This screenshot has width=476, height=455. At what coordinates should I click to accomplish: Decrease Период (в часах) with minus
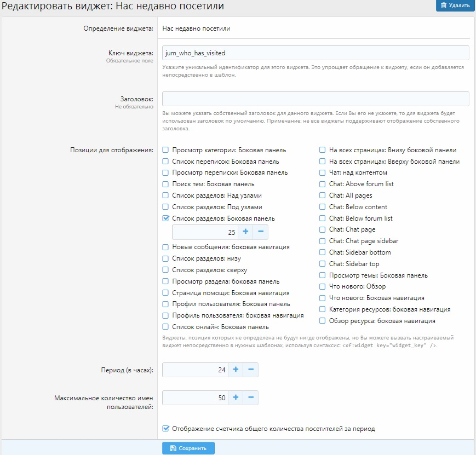(251, 370)
